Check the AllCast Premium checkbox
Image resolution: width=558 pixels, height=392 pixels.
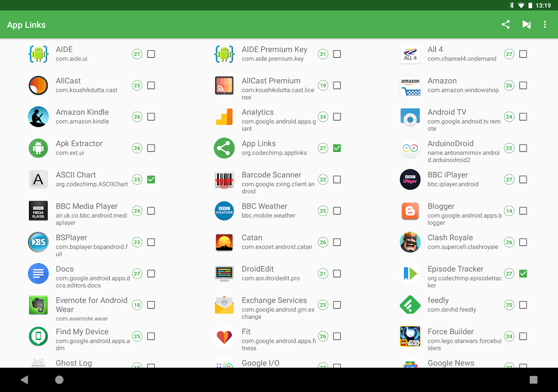click(337, 85)
